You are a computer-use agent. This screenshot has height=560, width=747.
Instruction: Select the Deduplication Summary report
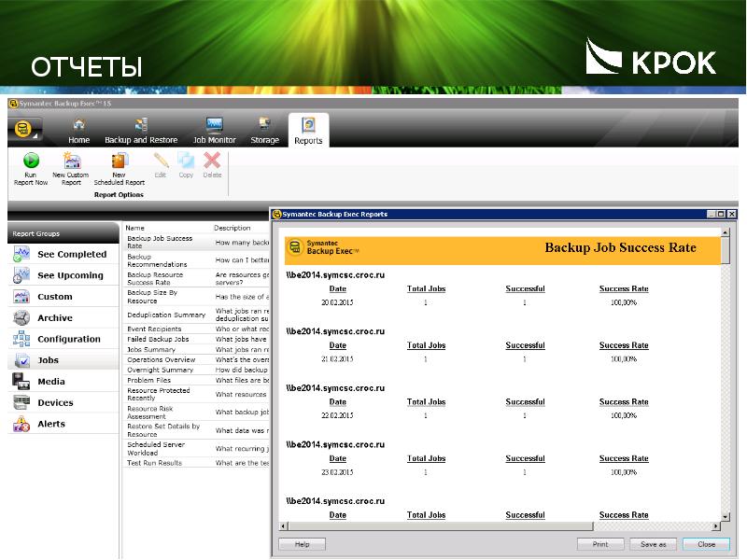(196, 315)
